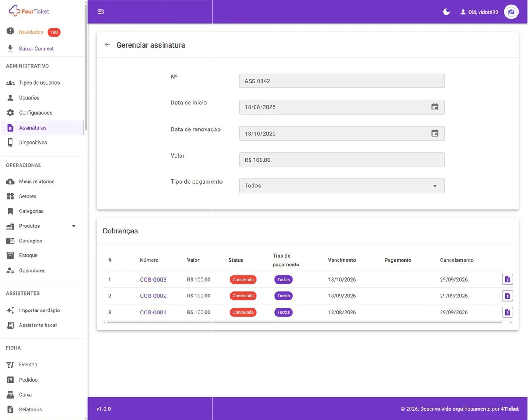Go back using the arrow beside Gerenciar assinatura
This screenshot has height=420, width=528.
(x=107, y=45)
